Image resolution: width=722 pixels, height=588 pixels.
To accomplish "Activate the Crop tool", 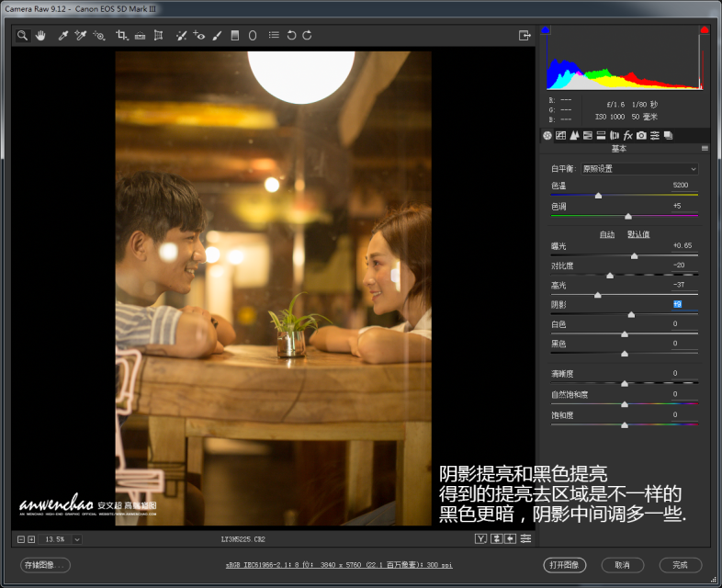I will (x=121, y=36).
